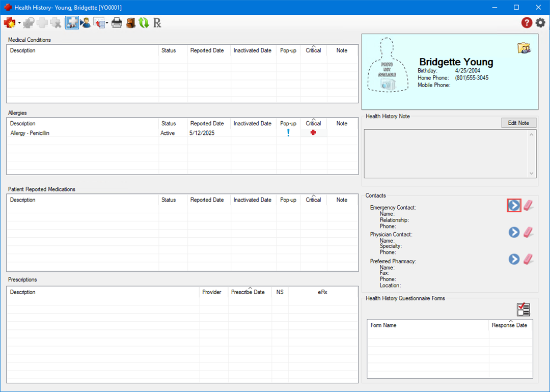Clear Emergency Contact with the eraser icon

pos(529,205)
